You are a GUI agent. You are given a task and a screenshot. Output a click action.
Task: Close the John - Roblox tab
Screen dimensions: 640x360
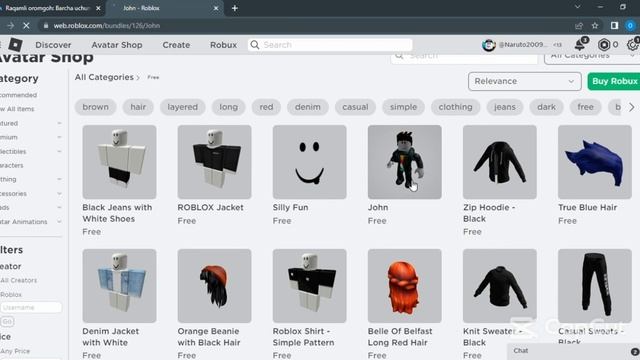216,8
